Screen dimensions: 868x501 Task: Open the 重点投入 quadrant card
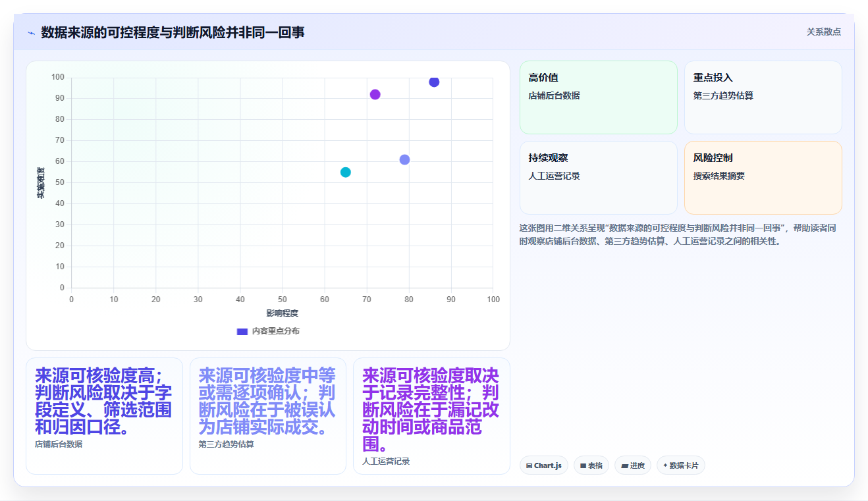tap(763, 97)
